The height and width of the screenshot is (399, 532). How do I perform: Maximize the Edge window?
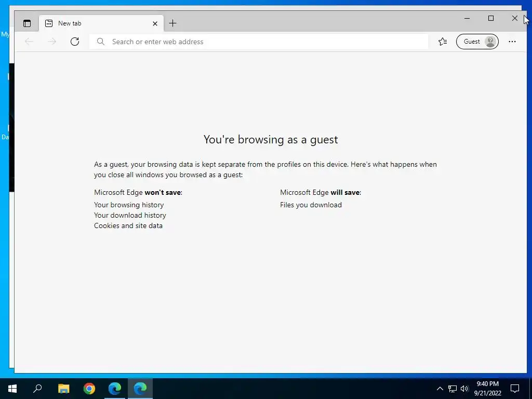pyautogui.click(x=490, y=18)
